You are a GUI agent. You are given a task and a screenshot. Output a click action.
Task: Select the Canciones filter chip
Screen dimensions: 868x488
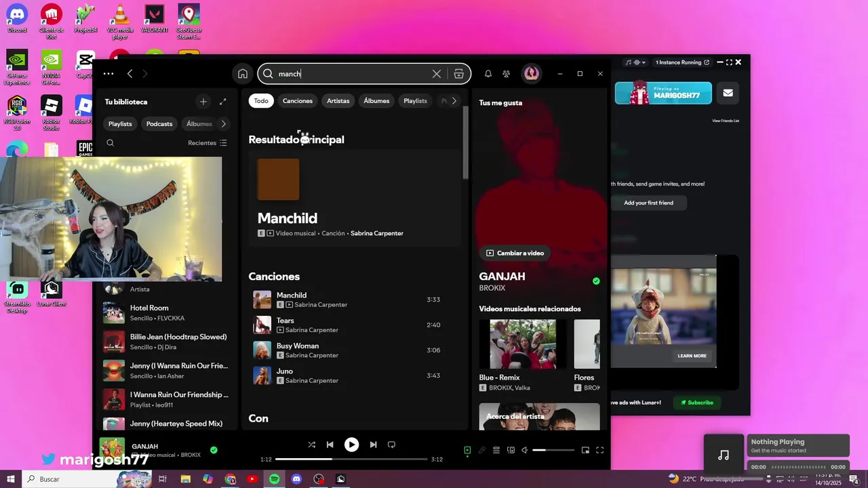point(298,101)
